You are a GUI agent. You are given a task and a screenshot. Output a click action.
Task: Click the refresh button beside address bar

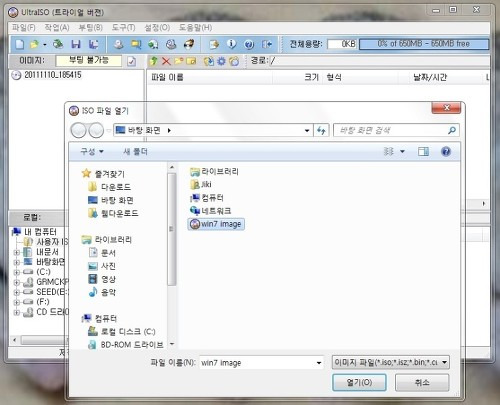(x=321, y=130)
